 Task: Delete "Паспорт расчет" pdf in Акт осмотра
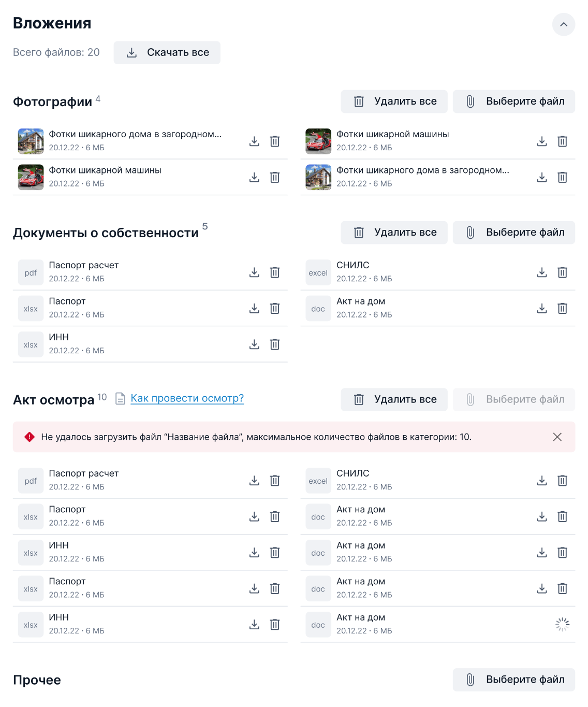click(x=275, y=480)
